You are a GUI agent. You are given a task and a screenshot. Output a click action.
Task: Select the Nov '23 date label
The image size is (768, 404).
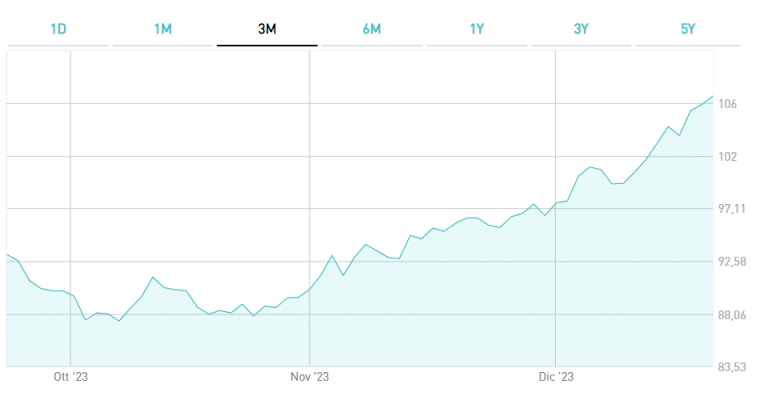(x=310, y=378)
